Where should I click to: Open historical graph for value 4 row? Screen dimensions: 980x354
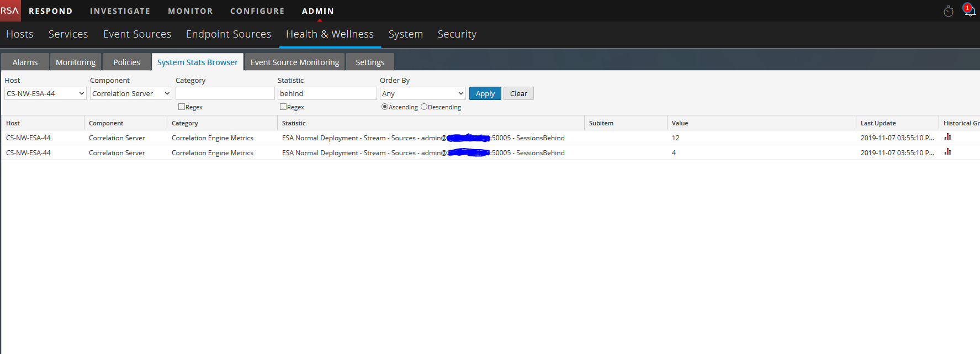[947, 152]
